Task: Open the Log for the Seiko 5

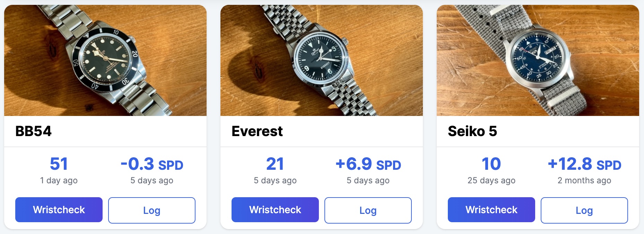Action: [x=584, y=210]
